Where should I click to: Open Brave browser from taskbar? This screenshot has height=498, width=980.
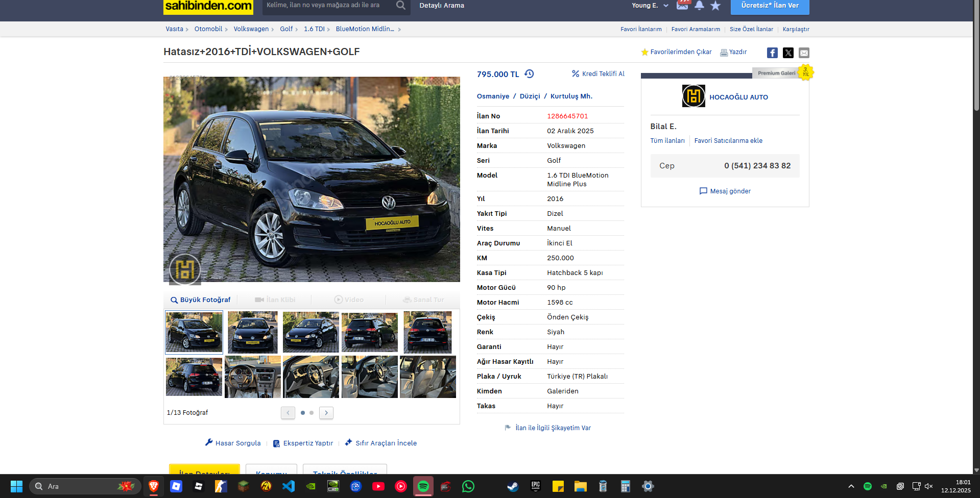[x=153, y=486]
